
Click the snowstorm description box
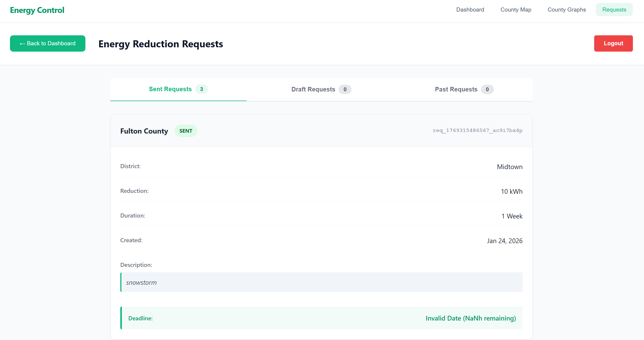click(321, 282)
